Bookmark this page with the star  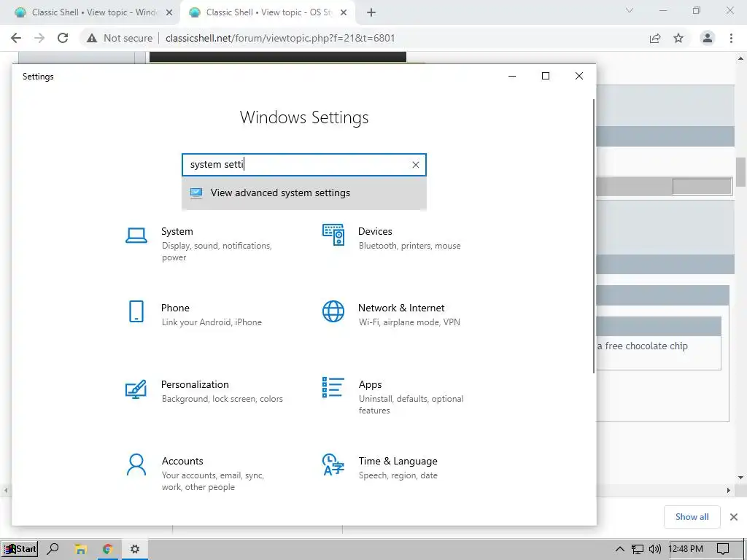(678, 38)
